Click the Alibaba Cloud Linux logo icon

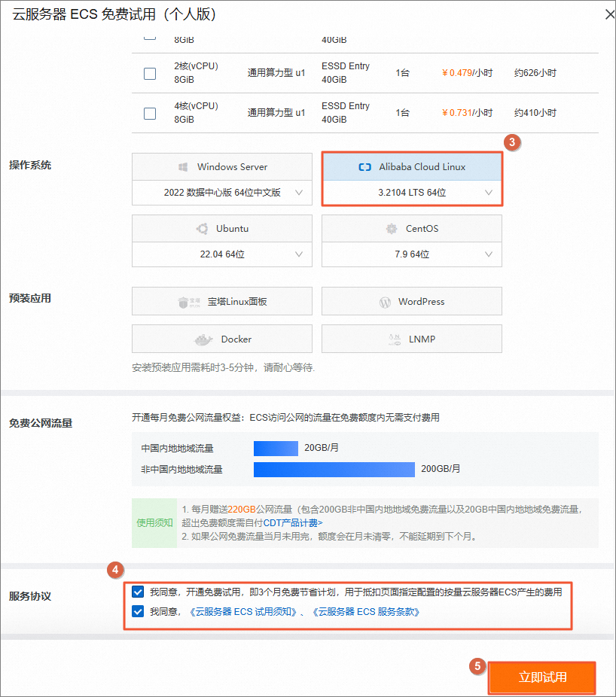(364, 167)
